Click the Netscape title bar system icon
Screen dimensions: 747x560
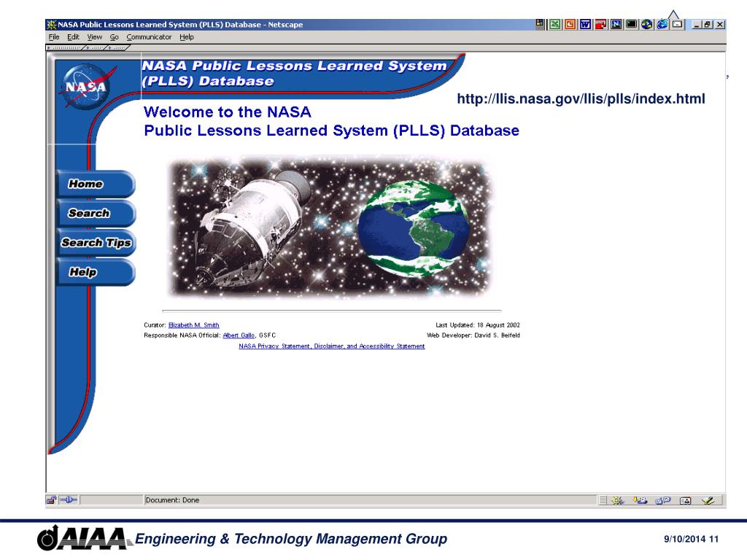pos(51,24)
